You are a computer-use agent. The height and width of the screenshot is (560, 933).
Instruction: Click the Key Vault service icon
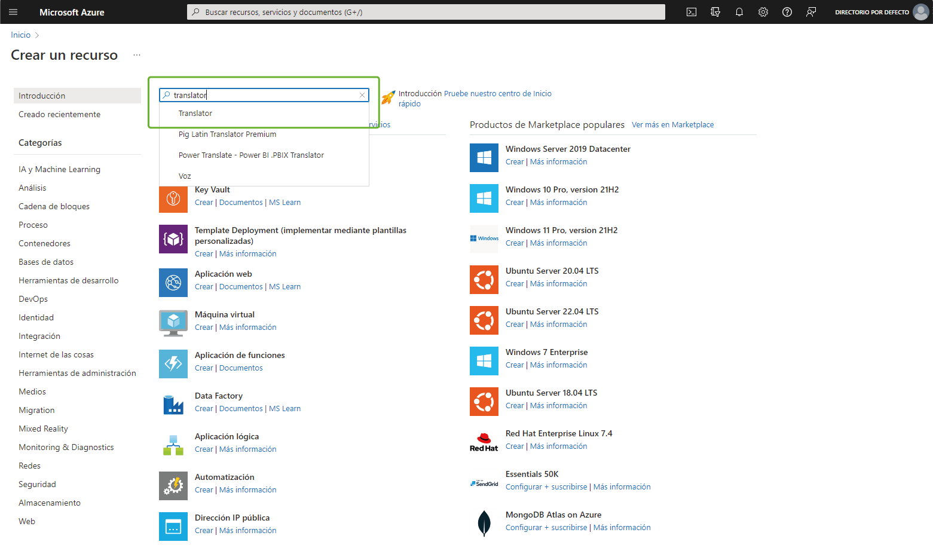coord(173,198)
